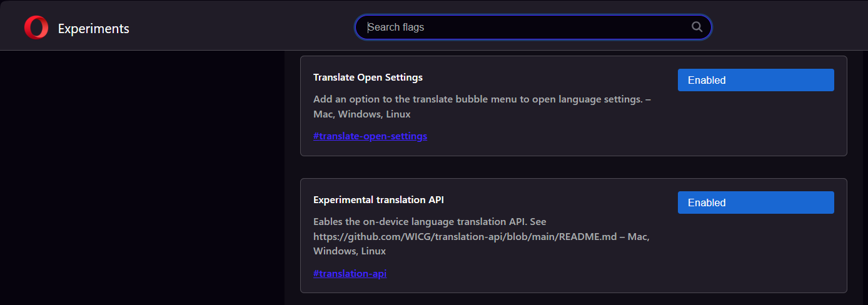Open the #translate-open-settings link

tap(370, 136)
